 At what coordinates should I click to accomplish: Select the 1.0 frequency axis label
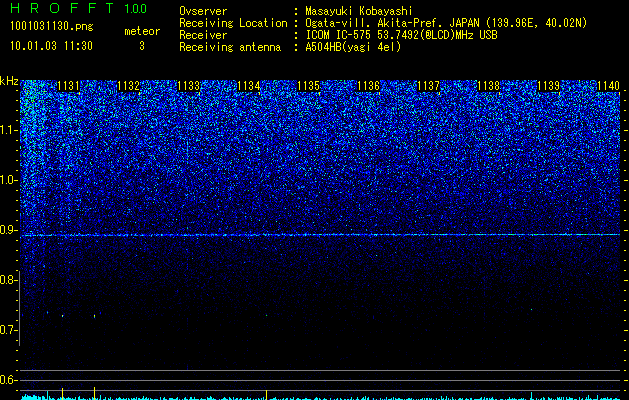[7, 180]
